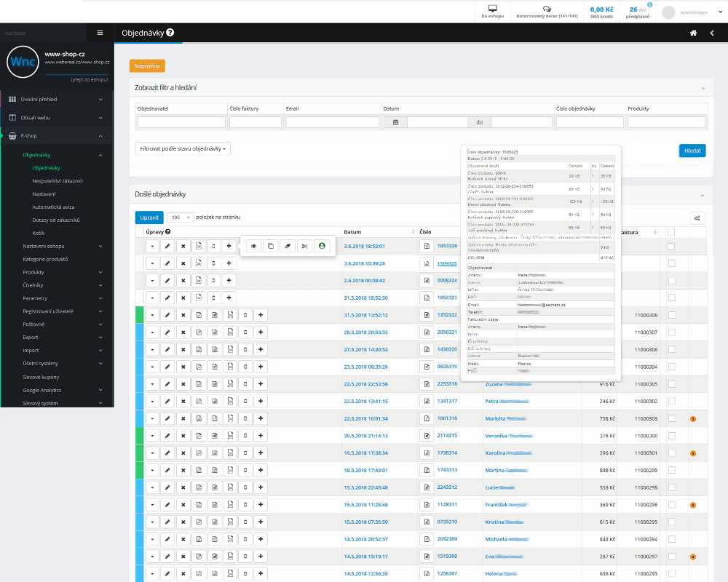The width and height of the screenshot is (728, 582).
Task: Click the eye icon in the popup toolbar
Action: point(254,246)
